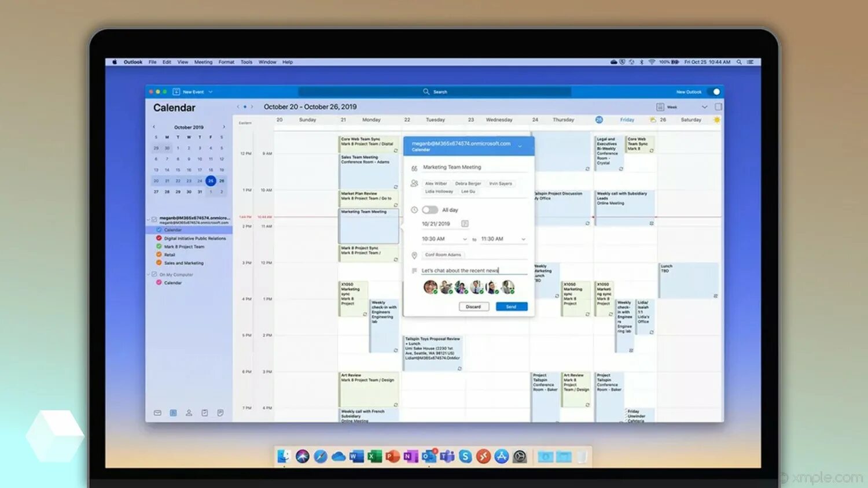Open Tasks view in bottom bar
The image size is (868, 488).
204,413
